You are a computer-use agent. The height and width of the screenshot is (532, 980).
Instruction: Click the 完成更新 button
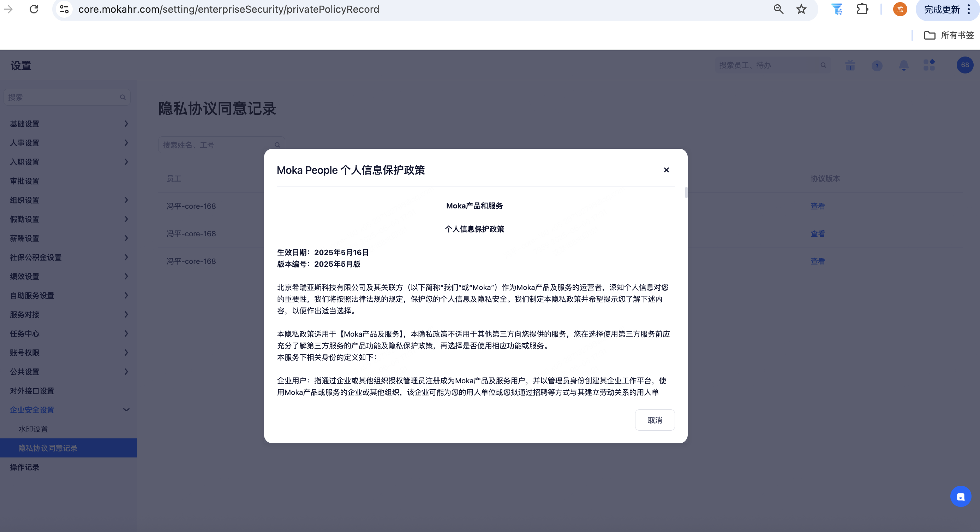(x=942, y=10)
